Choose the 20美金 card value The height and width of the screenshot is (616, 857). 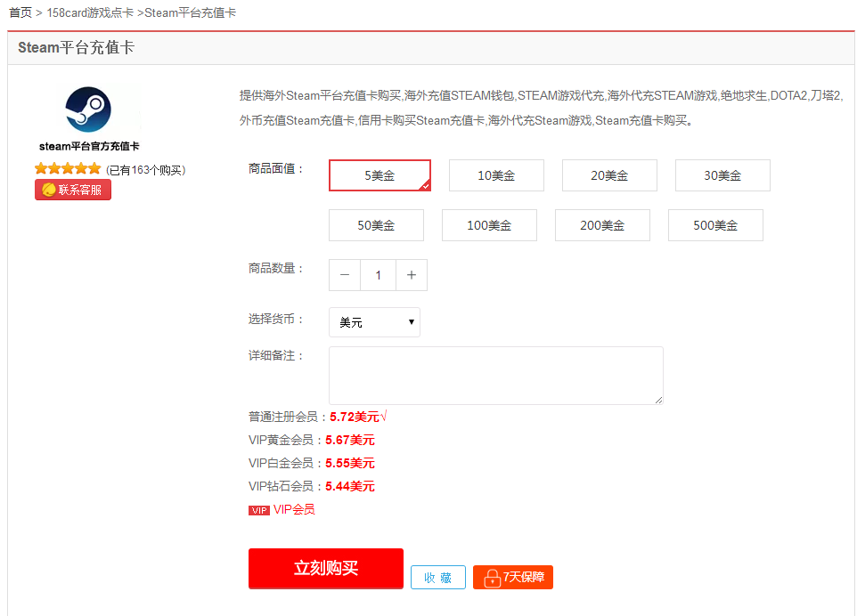point(609,175)
